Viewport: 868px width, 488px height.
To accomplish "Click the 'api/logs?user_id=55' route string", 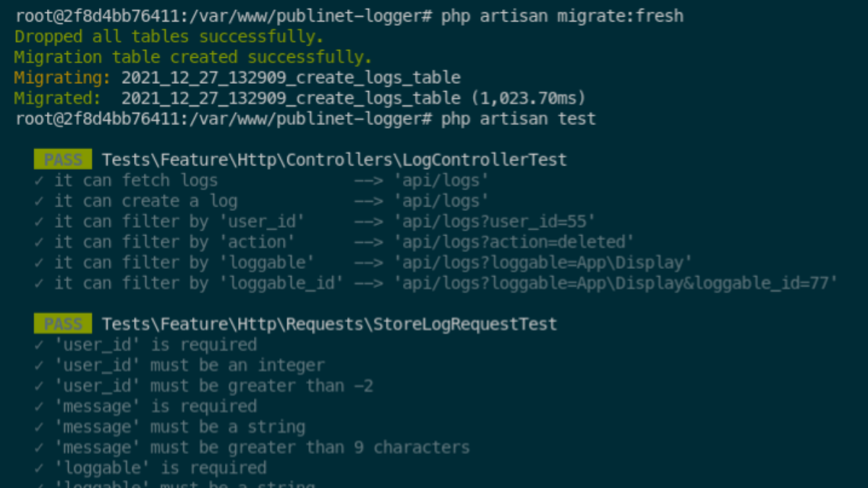I will coord(495,221).
